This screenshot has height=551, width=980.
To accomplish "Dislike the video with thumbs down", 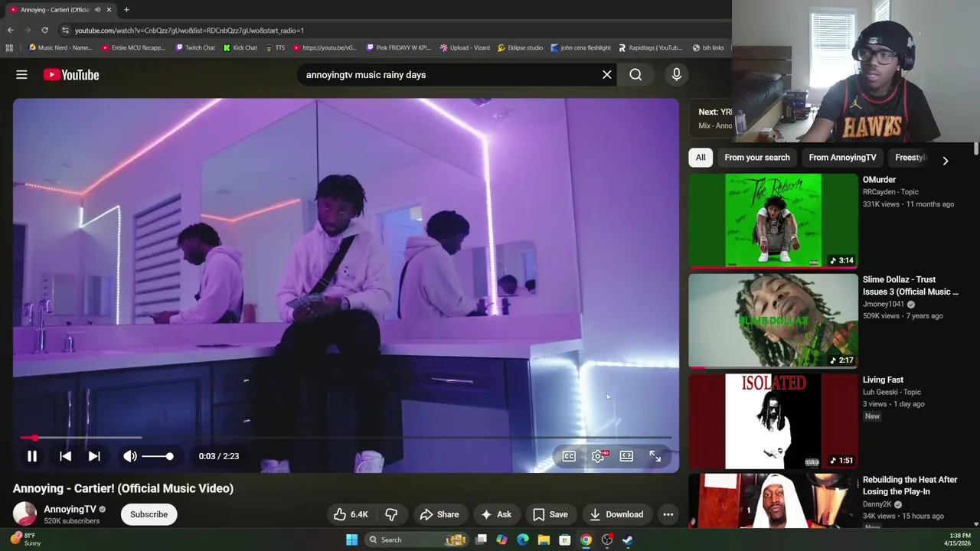I will [x=391, y=514].
